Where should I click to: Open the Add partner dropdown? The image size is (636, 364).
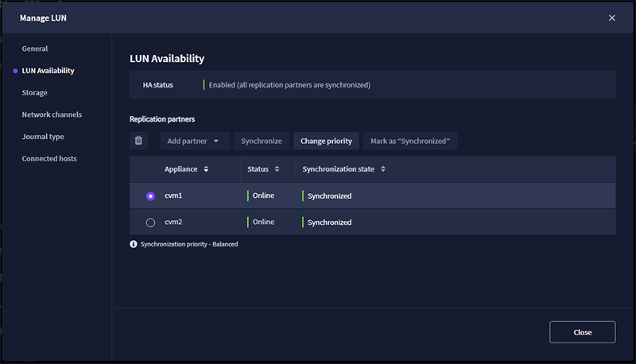194,141
